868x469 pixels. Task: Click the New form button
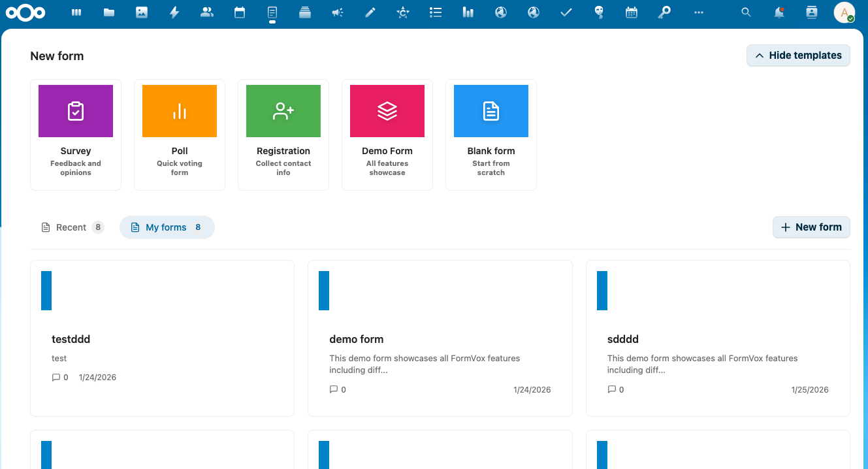811,227
